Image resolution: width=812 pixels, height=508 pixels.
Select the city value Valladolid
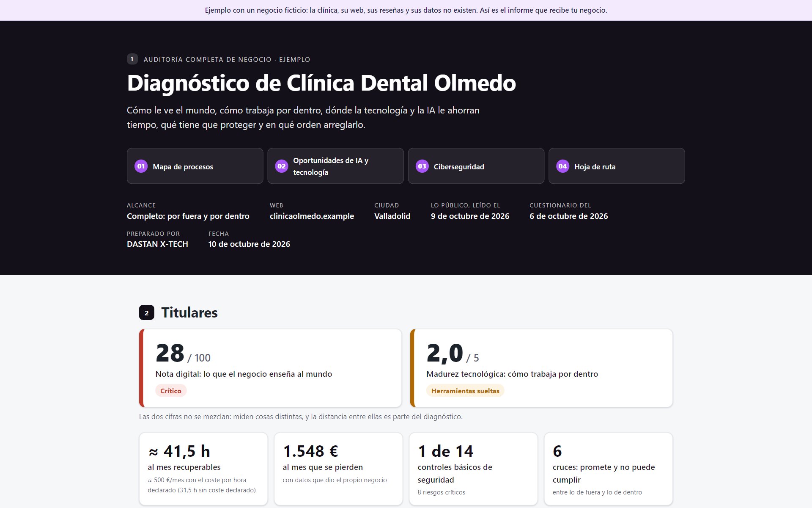click(392, 216)
